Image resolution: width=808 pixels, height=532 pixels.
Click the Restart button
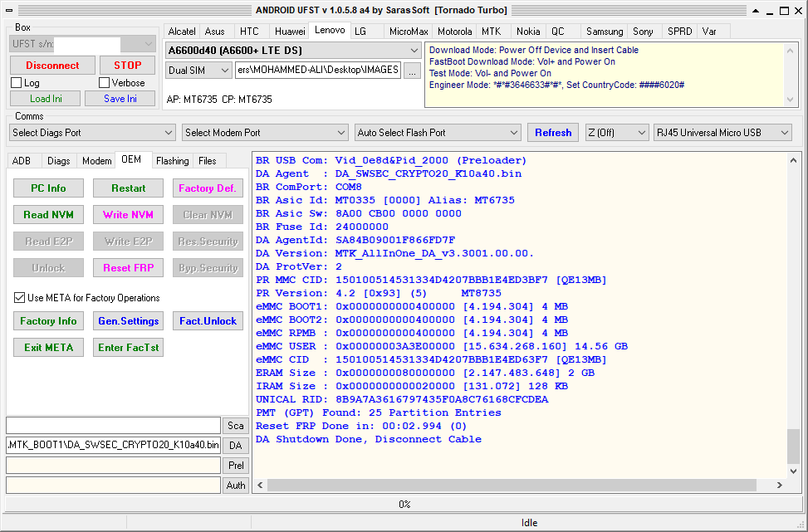click(x=129, y=188)
